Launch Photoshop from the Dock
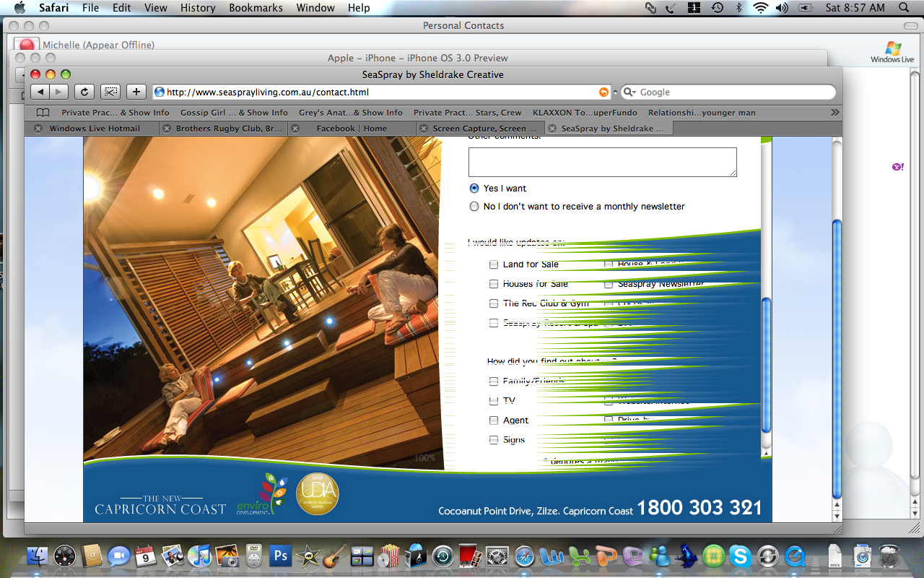The image size is (924, 578). (280, 556)
